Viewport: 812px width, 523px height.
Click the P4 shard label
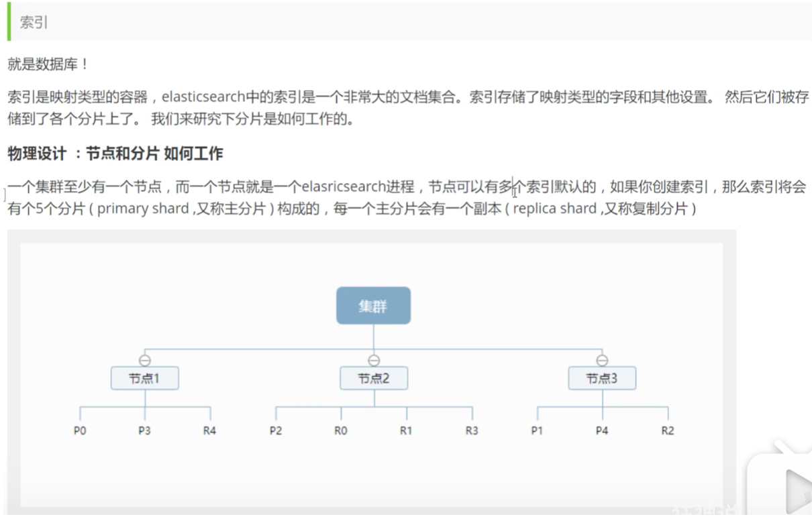pyautogui.click(x=602, y=430)
